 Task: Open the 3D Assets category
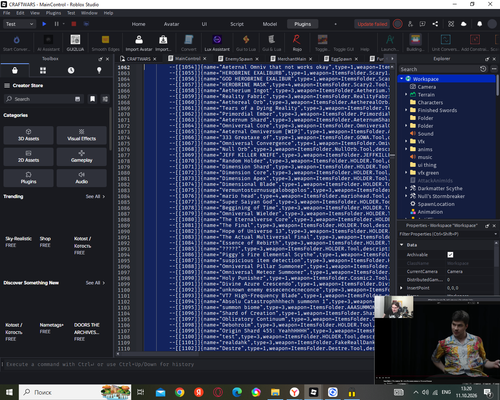point(28,135)
